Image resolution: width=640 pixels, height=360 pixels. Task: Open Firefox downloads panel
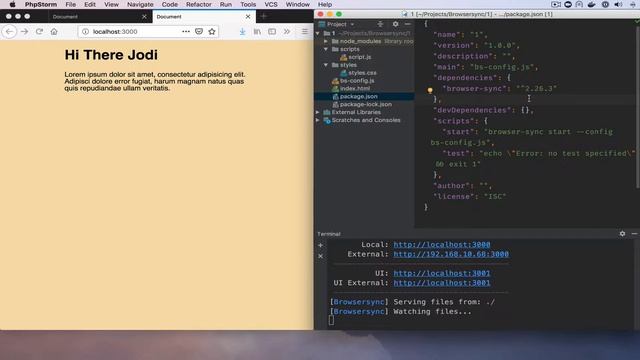(x=242, y=31)
